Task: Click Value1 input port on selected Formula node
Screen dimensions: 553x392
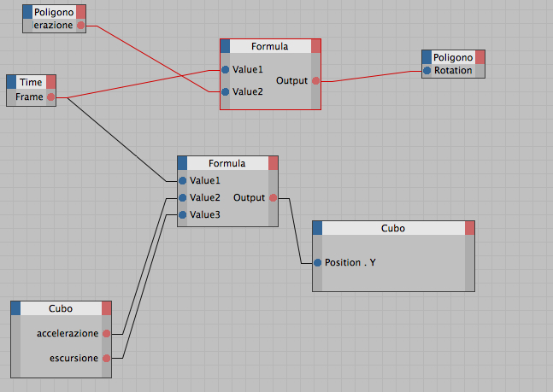Action: point(226,70)
